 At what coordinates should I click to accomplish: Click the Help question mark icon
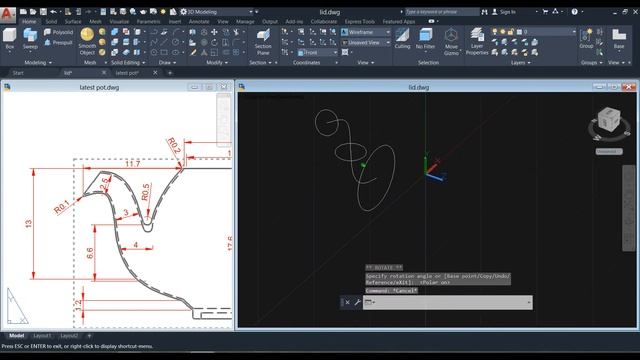tap(575, 12)
